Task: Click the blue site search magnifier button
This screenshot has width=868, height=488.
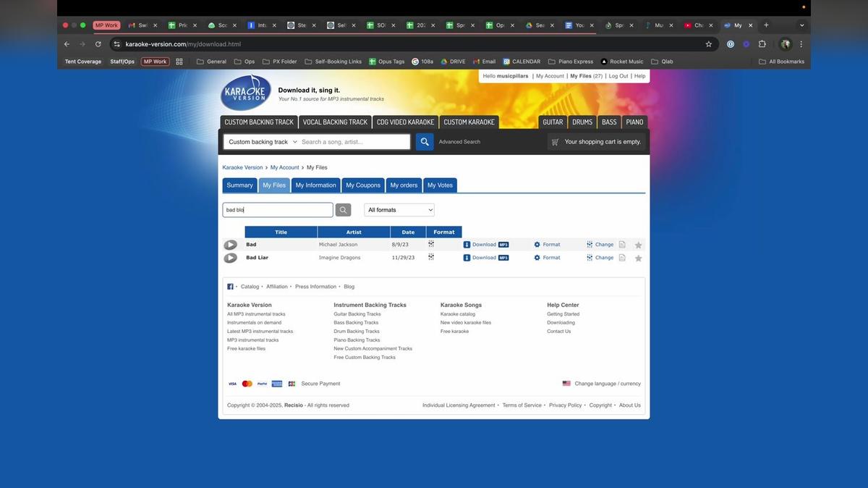Action: (x=425, y=142)
